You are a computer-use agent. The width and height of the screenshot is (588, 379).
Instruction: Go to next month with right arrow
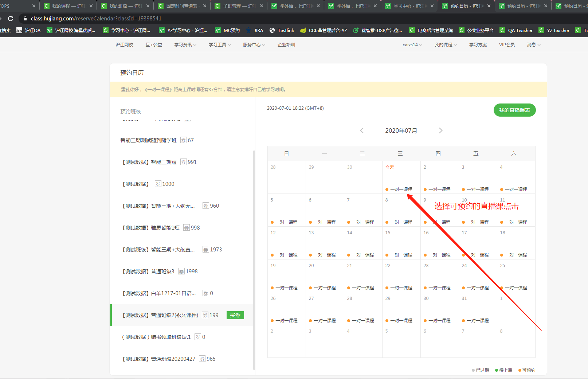point(440,130)
